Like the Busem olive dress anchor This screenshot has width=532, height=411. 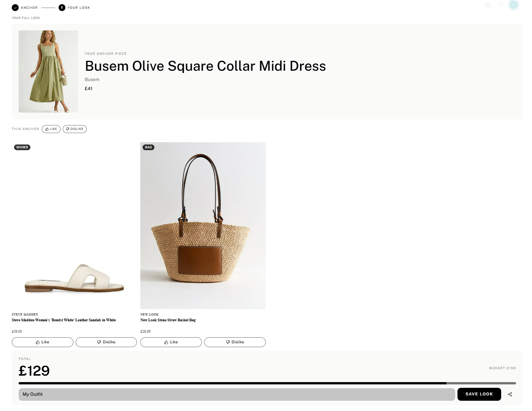[51, 129]
